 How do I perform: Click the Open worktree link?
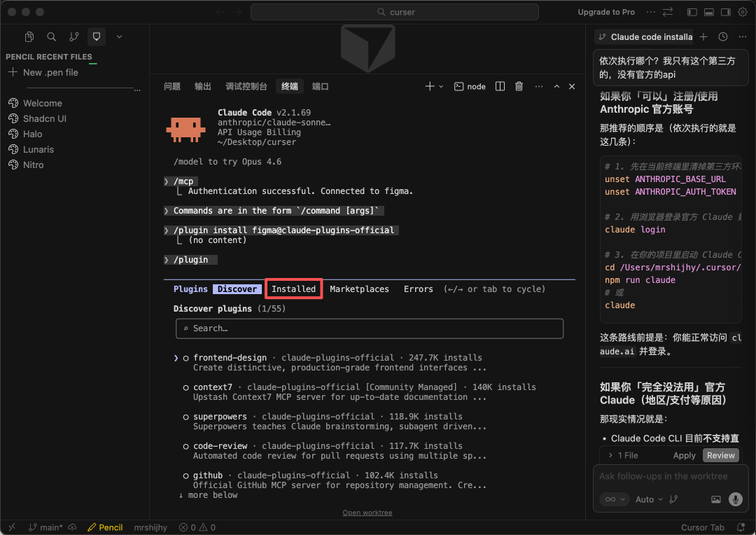tap(367, 513)
